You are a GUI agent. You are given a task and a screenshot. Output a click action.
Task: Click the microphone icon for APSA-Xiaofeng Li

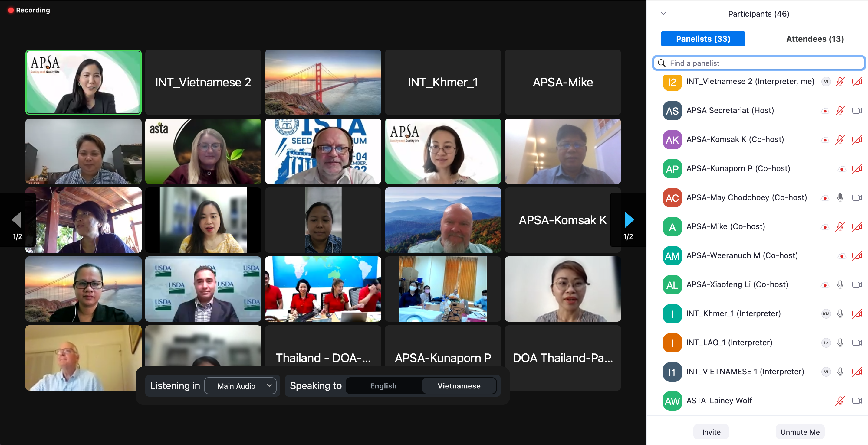pos(840,285)
